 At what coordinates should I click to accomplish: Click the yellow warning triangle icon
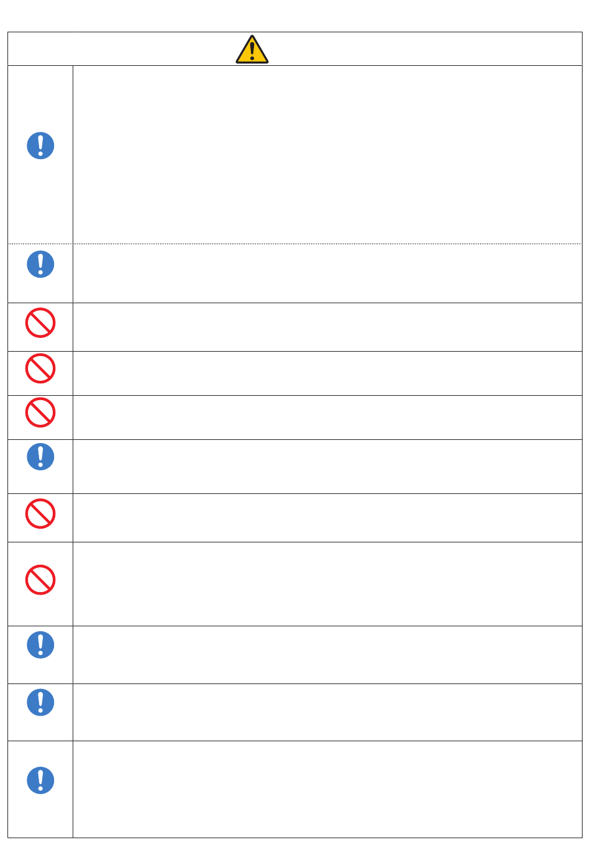pos(252,50)
